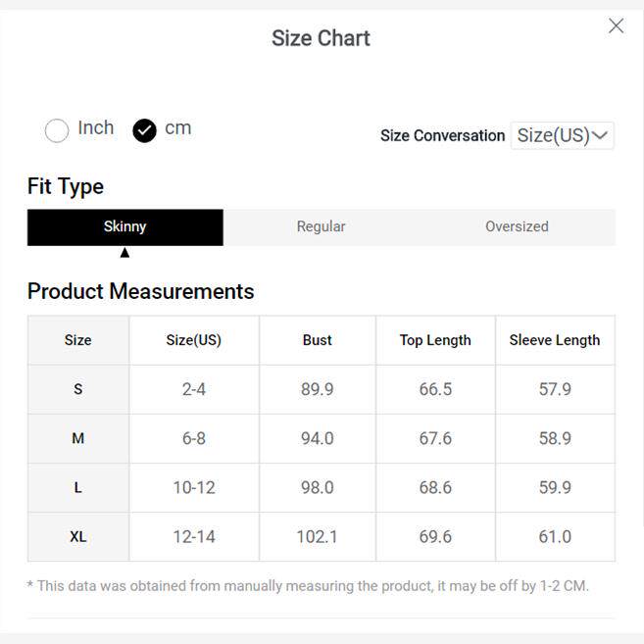Open the Size(US) conversion dropdown
Screen dimensions: 644x644
[x=562, y=135]
